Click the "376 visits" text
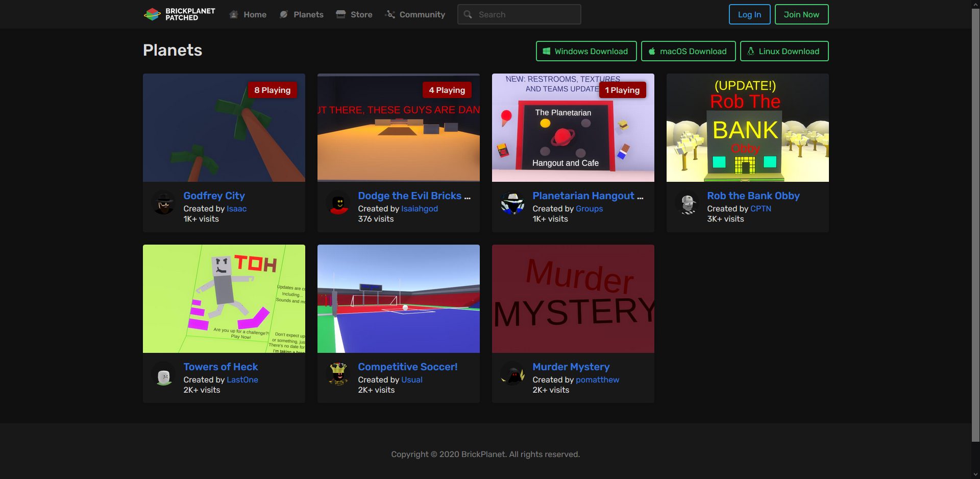This screenshot has width=980, height=479. (376, 219)
